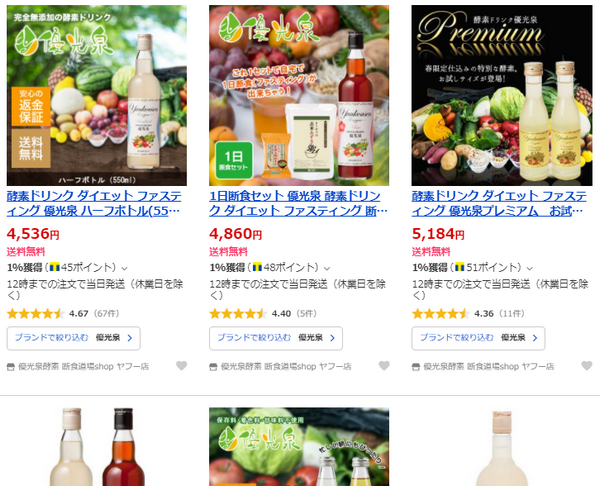Click store icon under the 4,860円 product

pos(213,367)
